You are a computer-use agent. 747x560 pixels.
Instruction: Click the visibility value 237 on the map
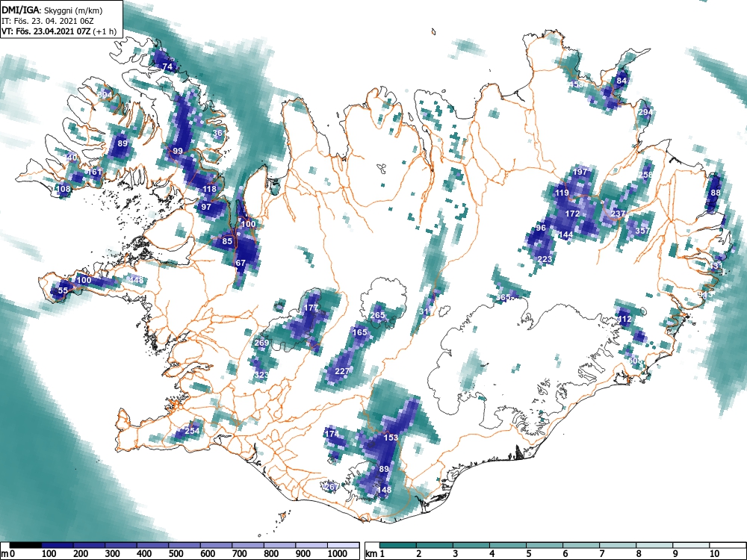(x=618, y=214)
